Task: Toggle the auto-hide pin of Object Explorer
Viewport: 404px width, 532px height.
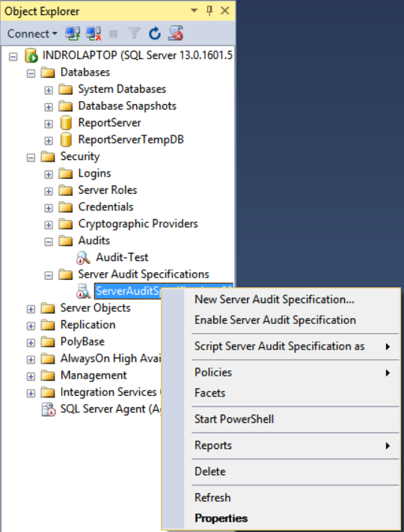Action: click(x=209, y=11)
